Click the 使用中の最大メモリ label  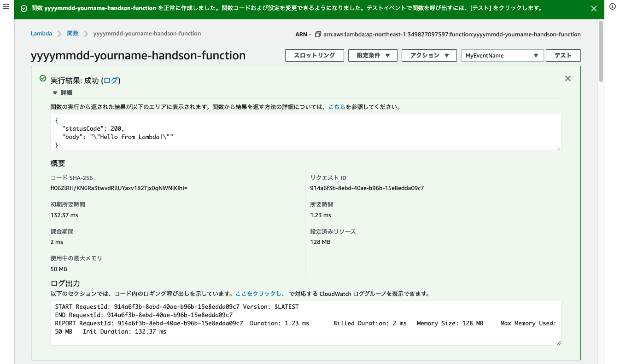pyautogui.click(x=76, y=259)
